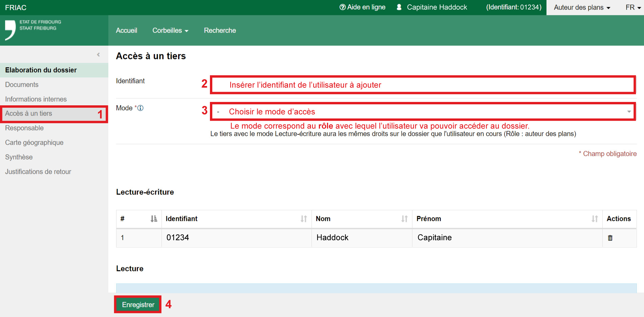Sort by Nom column arrows
644x317 pixels.
404,219
